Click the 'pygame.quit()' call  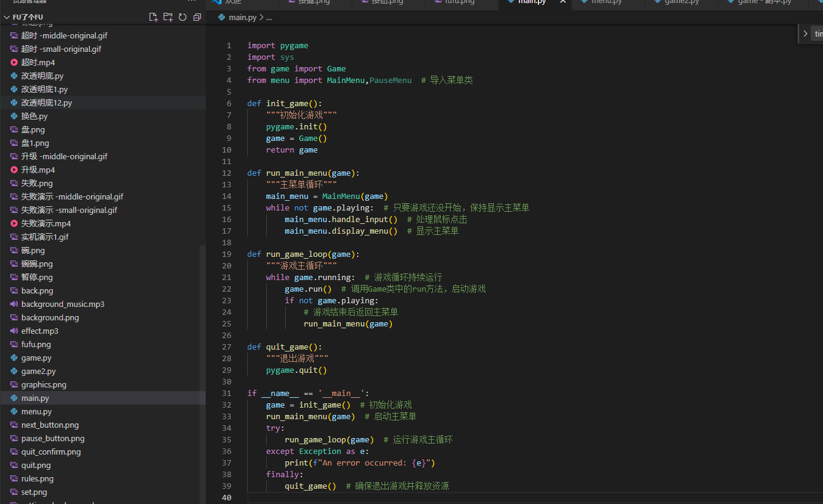pos(297,370)
